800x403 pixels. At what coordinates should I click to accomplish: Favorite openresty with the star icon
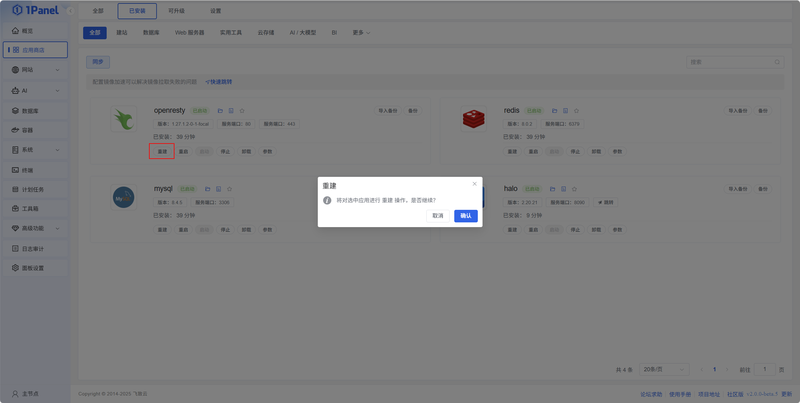click(242, 111)
